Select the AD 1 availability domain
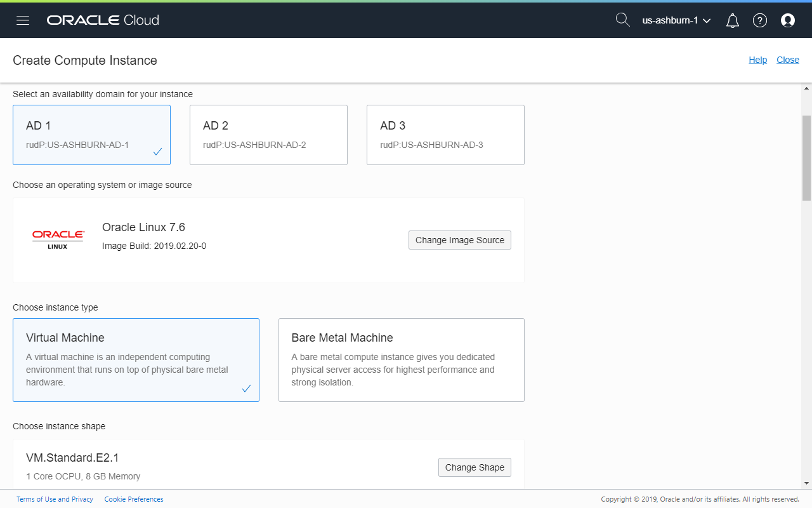 tap(91, 135)
